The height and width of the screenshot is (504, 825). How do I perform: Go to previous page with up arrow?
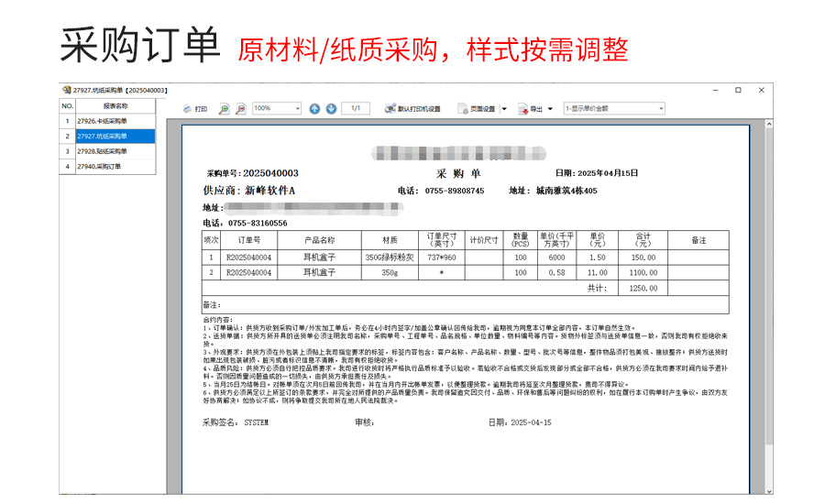(x=314, y=109)
